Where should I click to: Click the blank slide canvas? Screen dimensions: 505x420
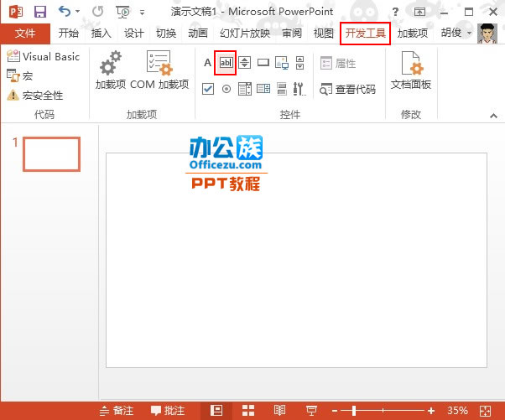coord(296,260)
